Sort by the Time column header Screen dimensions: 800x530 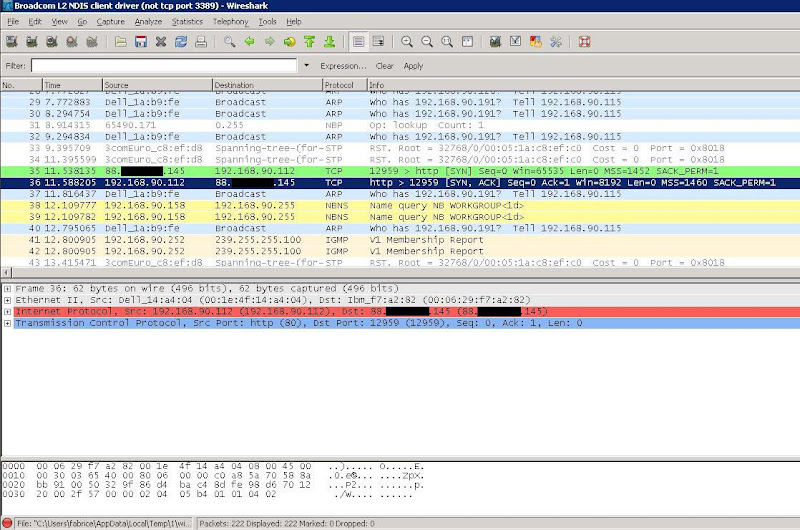coord(72,85)
